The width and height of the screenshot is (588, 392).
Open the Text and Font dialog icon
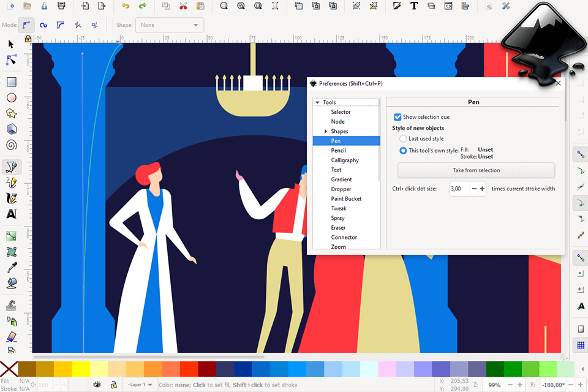(x=414, y=6)
